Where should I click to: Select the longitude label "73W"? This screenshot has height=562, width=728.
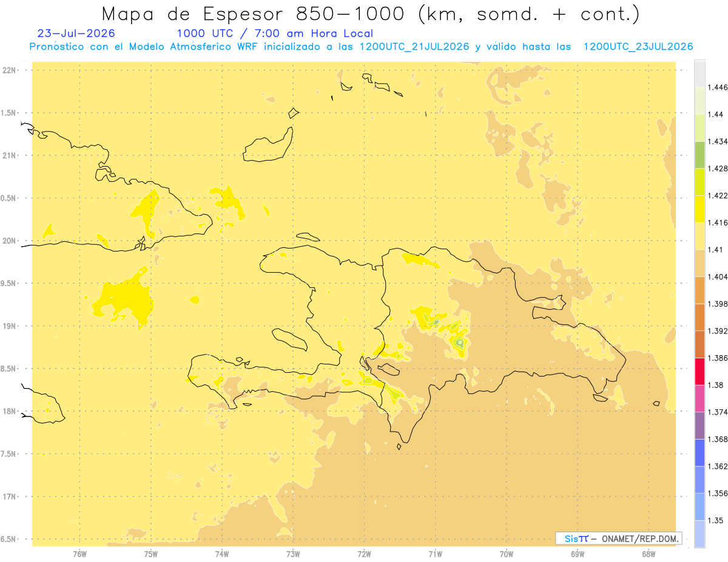pos(293,554)
